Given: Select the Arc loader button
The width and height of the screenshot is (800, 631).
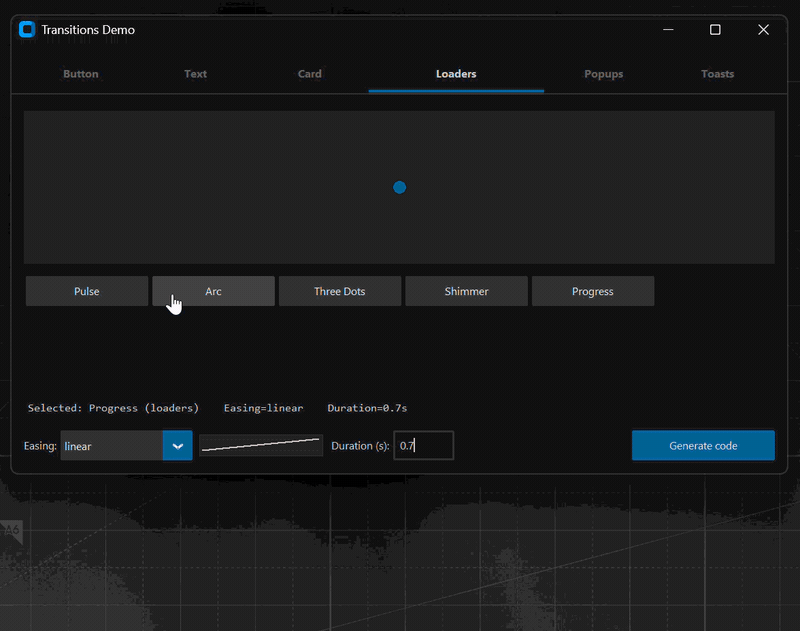Looking at the screenshot, I should coord(213,291).
